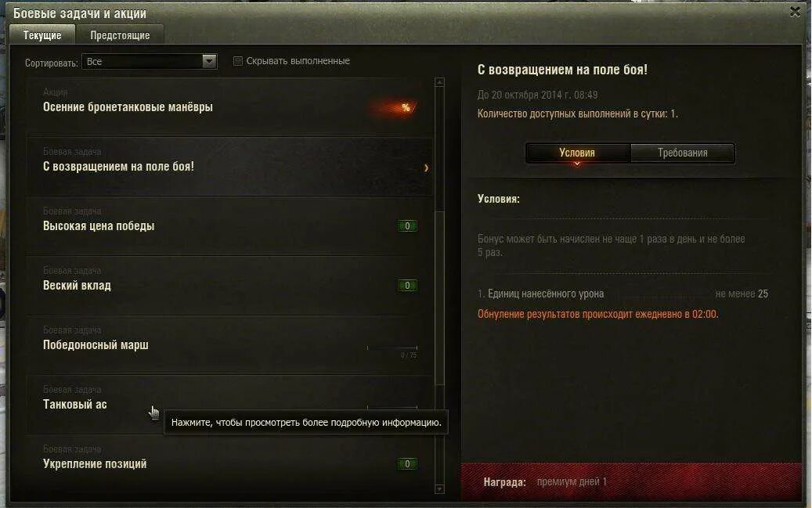Click the Победоносный марш progress bar 0/75
This screenshot has height=508, width=812.
[392, 348]
